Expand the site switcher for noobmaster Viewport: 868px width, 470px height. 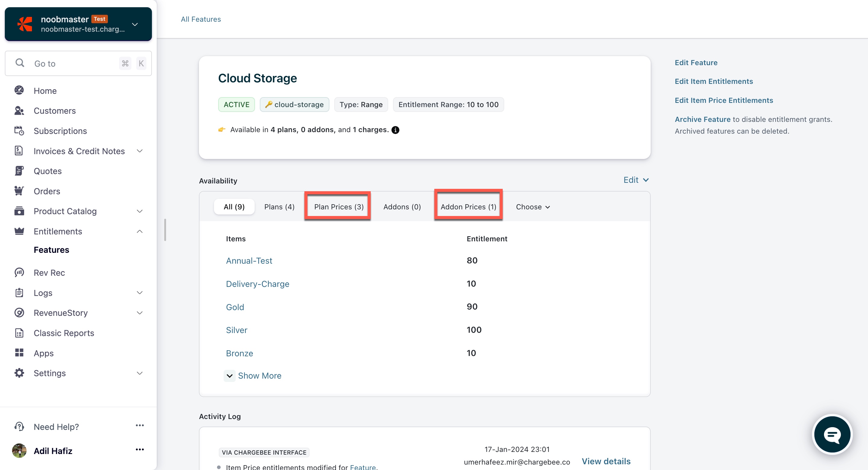[x=135, y=24]
